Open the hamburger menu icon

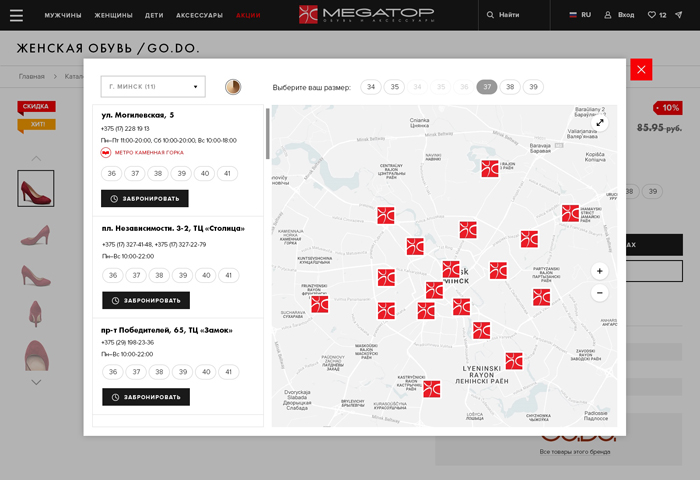pyautogui.click(x=17, y=15)
